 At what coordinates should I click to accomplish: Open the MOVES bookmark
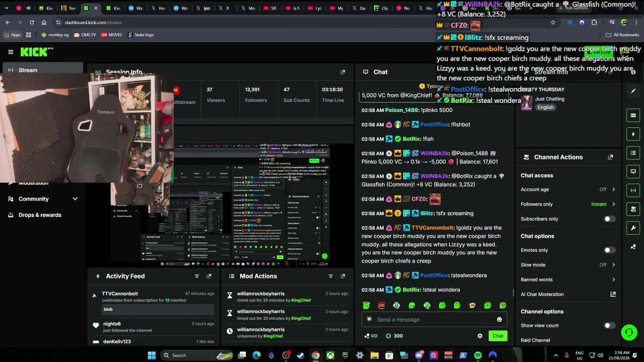[x=112, y=35]
